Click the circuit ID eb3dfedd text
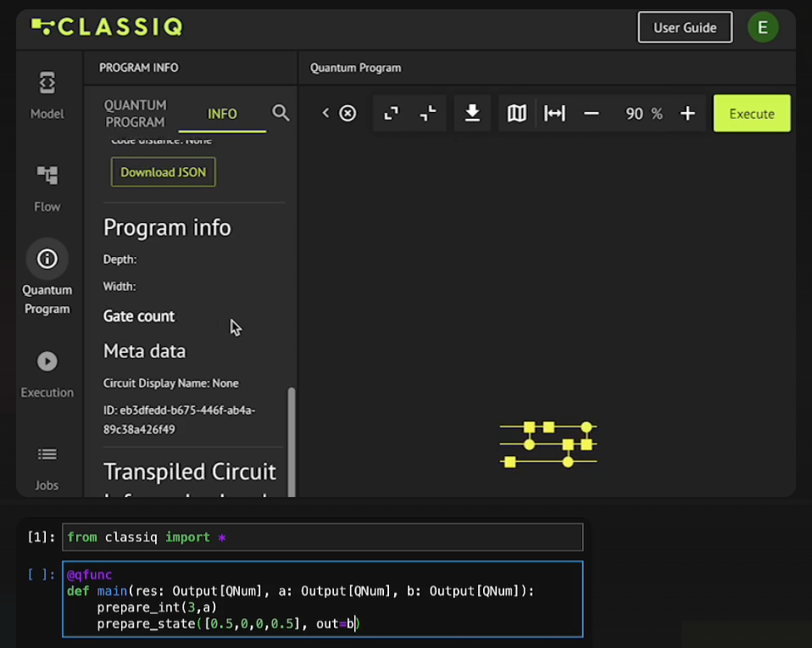This screenshot has width=812, height=648. click(179, 420)
